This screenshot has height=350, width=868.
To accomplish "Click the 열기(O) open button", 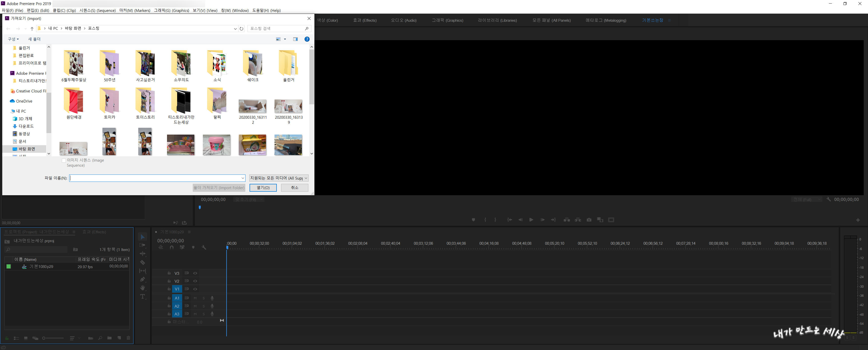I will 263,188.
